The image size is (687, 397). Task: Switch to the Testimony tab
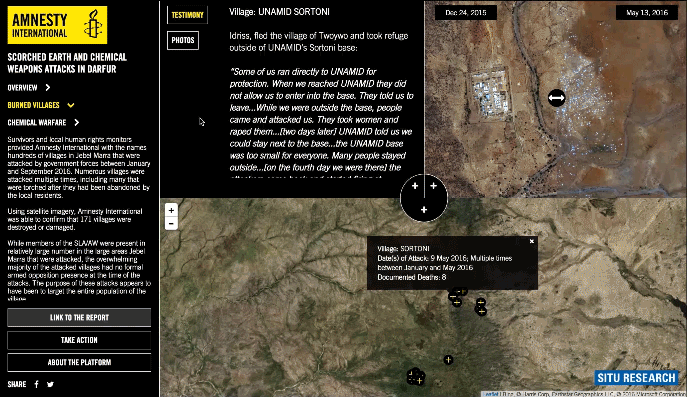(x=188, y=15)
